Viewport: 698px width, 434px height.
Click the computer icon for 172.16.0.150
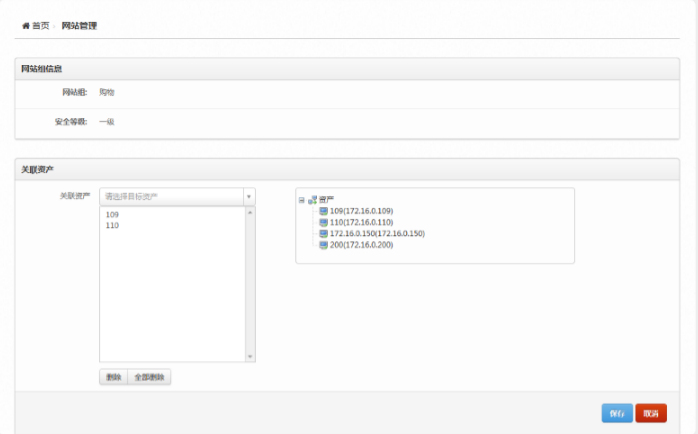pos(323,233)
